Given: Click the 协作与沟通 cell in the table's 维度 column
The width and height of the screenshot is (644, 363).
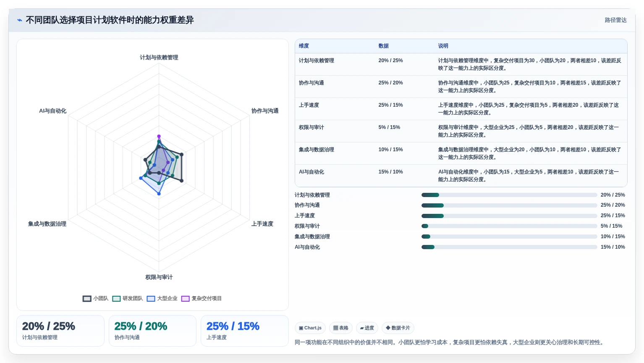Looking at the screenshot, I should pyautogui.click(x=312, y=83).
